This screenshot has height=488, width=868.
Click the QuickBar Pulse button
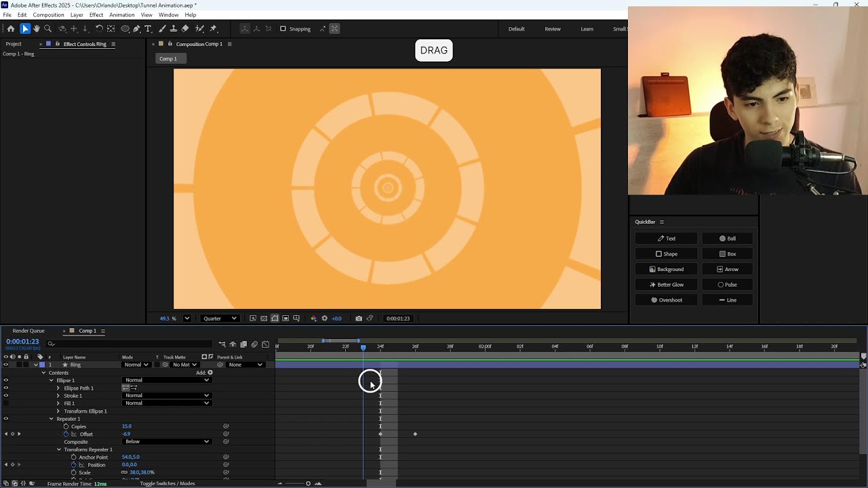click(727, 285)
